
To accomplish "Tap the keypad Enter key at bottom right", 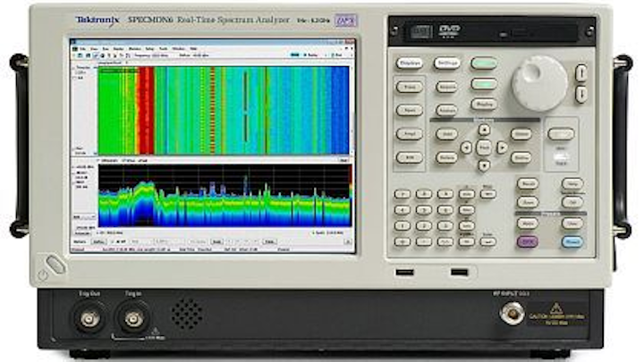I will click(488, 241).
